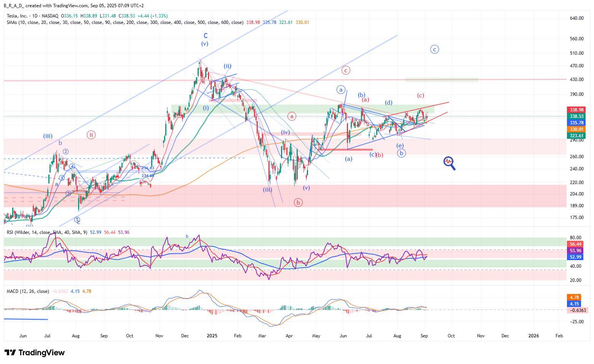Click the 'Apr' marker on time axis
The image size is (594, 364).
click(289, 336)
